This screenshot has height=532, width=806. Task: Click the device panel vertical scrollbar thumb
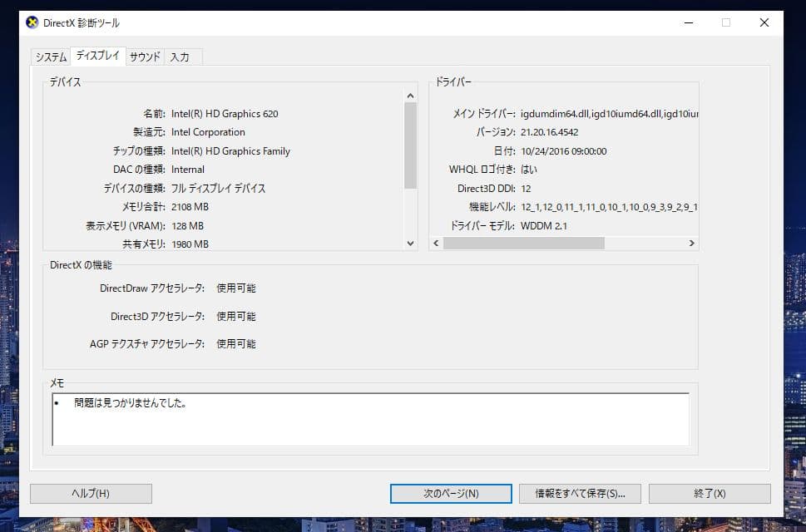(410, 145)
